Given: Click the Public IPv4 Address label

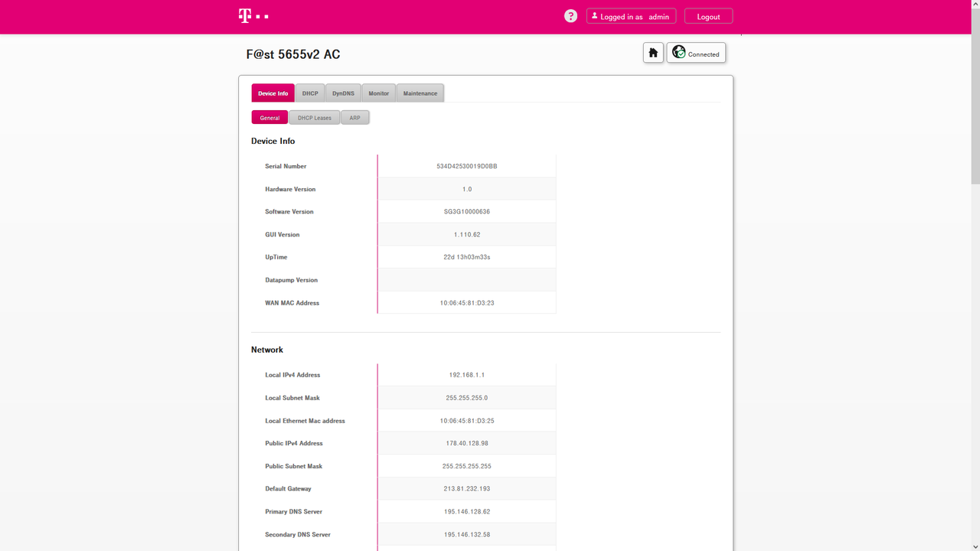Looking at the screenshot, I should 294,443.
